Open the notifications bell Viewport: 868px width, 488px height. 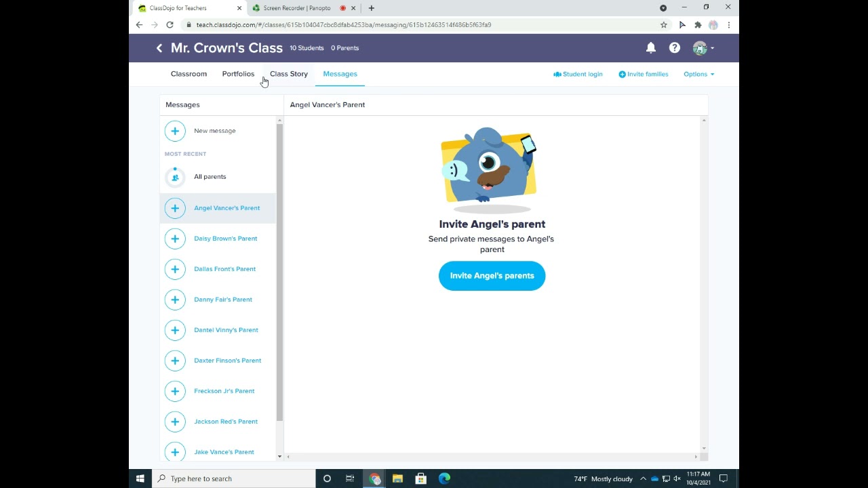[x=650, y=47]
